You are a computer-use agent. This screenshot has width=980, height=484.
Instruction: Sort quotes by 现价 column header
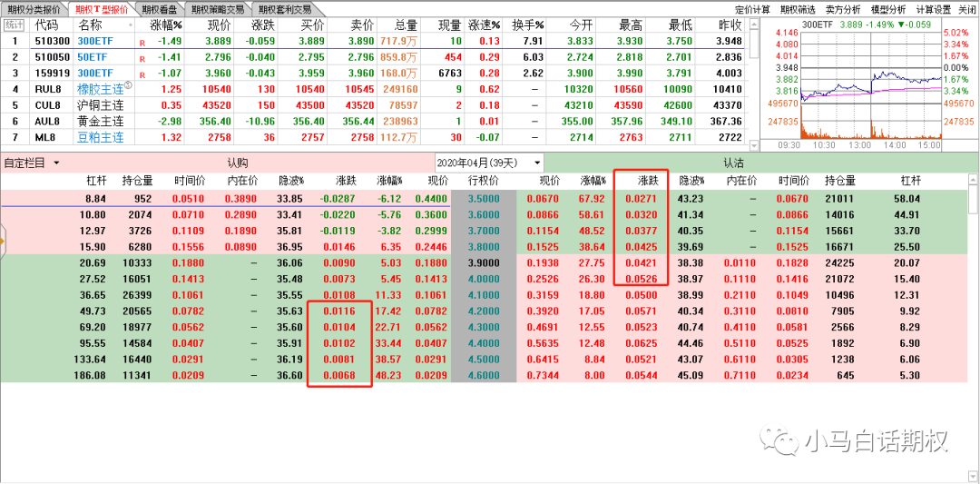coord(219,25)
